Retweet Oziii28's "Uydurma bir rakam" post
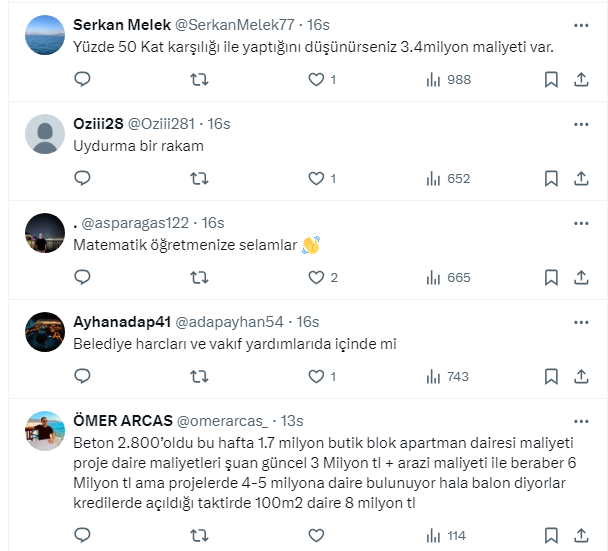 tap(200, 178)
